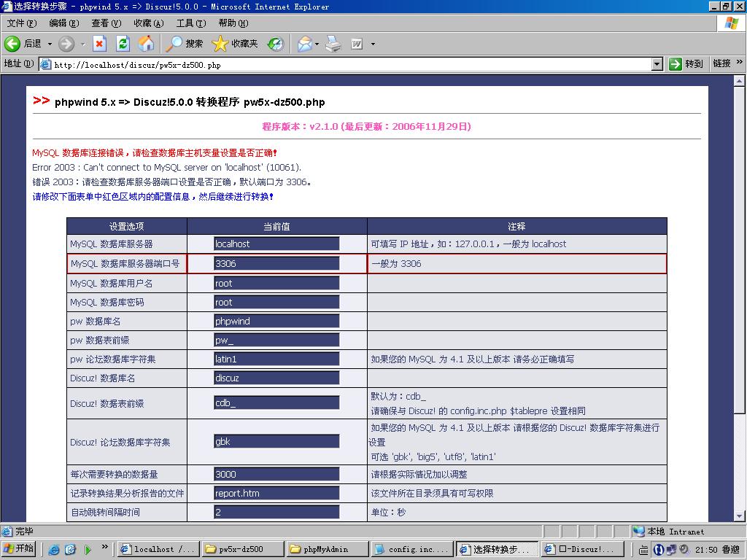
Task: Click the Error 2003 message line
Action: (x=167, y=168)
